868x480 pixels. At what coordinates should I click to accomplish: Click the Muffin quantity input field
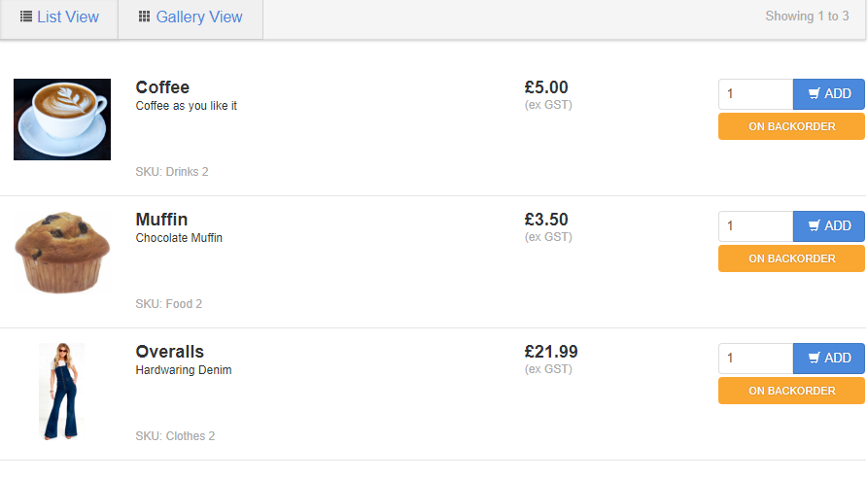[x=755, y=226]
